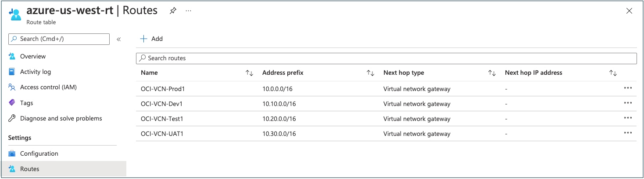Open the ellipsis menu for OCI-VCN-UAT1
The height and width of the screenshot is (179, 644).
pos(628,133)
